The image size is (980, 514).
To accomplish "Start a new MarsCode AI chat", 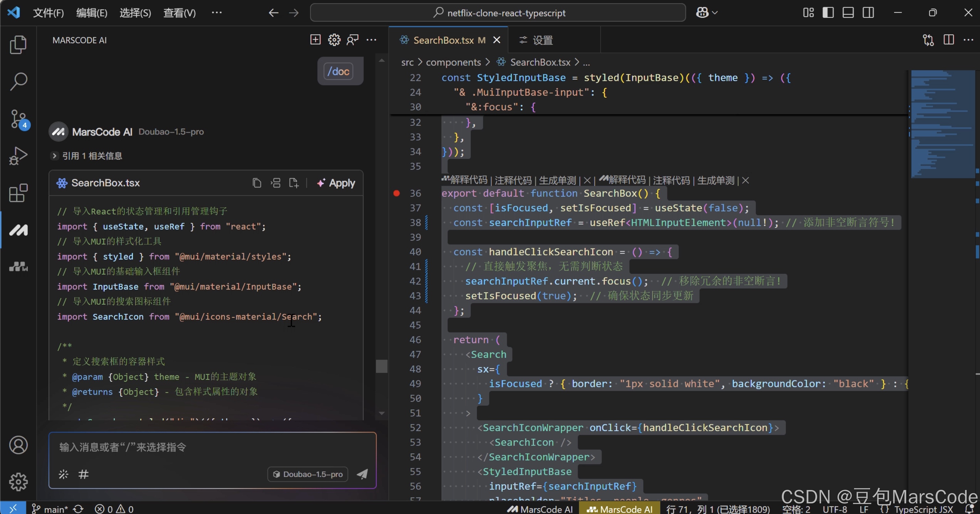I will (x=315, y=40).
